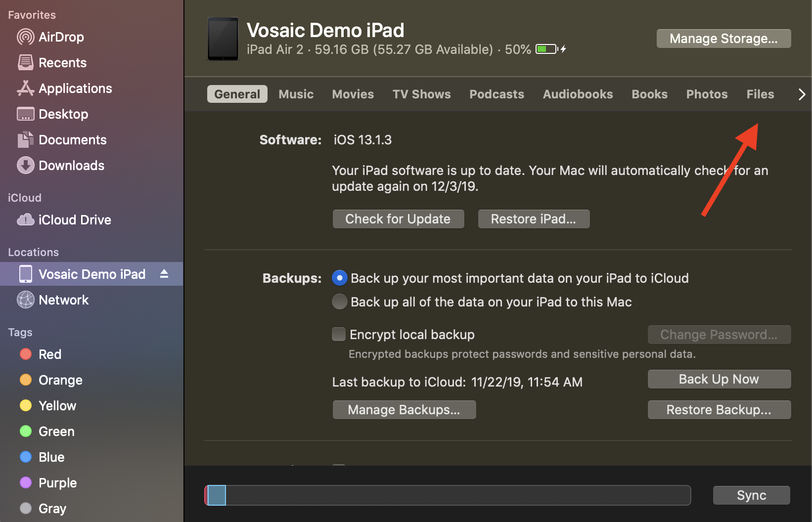The image size is (812, 522).
Task: Show more tabs with the right chevron
Action: click(x=802, y=94)
